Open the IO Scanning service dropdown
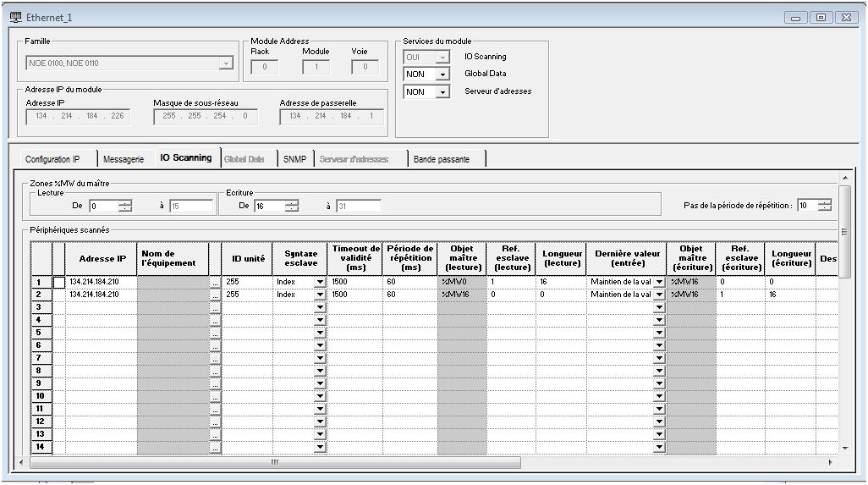This screenshot has width=868, height=485. coord(442,57)
